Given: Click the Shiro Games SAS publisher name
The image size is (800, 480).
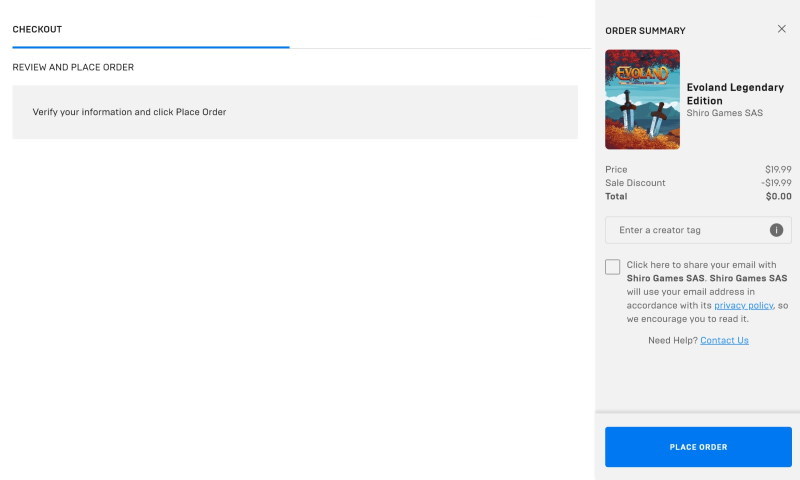Looking at the screenshot, I should pos(724,113).
